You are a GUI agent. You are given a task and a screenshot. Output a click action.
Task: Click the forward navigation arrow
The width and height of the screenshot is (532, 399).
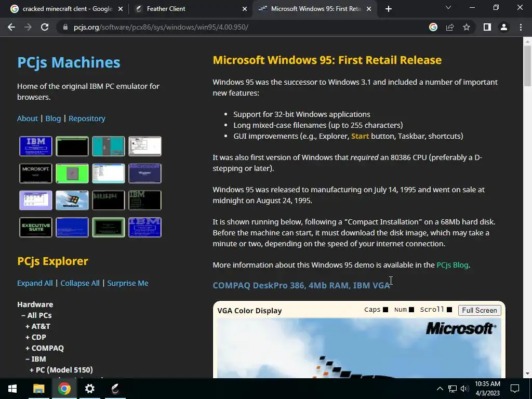[x=28, y=27]
